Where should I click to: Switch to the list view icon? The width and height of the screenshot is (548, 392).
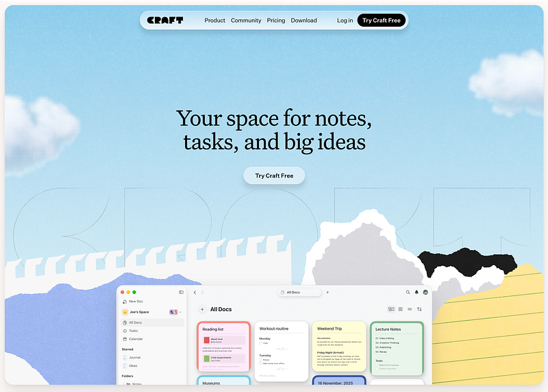click(410, 309)
